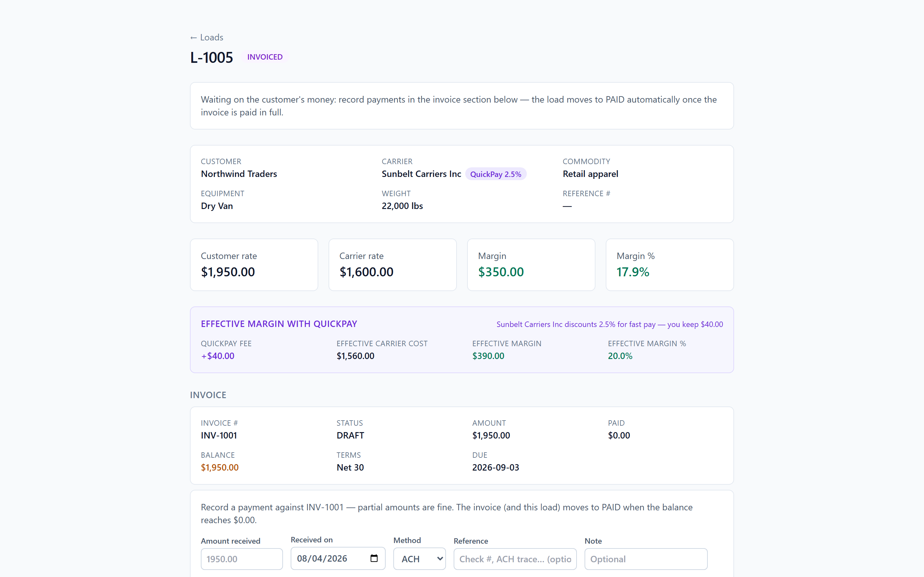The width and height of the screenshot is (924, 577).
Task: Click the 08/04/2026 date text
Action: (x=322, y=559)
